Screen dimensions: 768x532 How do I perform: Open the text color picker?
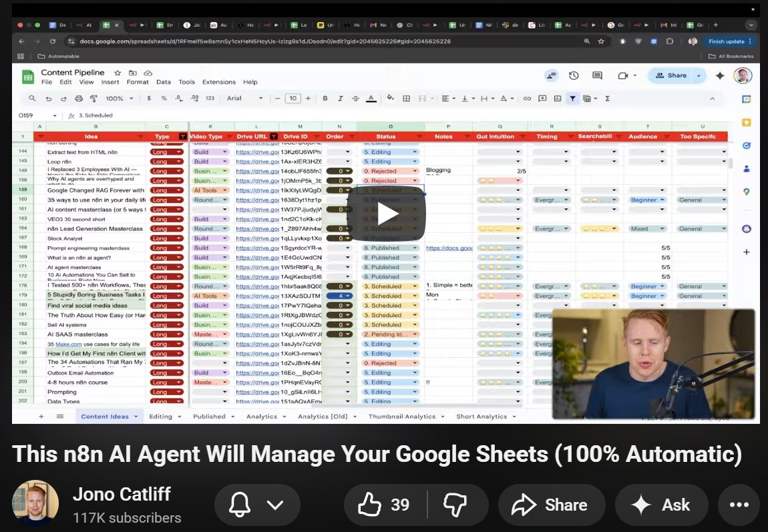(371, 98)
